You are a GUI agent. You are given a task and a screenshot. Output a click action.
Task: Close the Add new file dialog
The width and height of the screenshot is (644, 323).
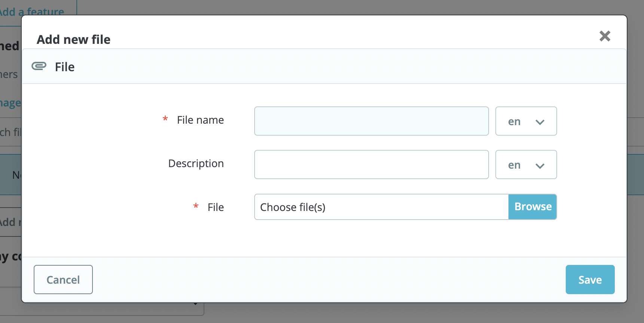point(605,36)
